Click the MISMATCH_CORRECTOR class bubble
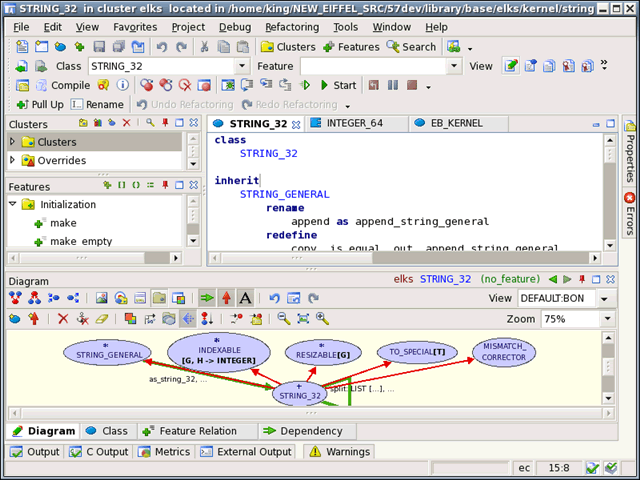 click(504, 352)
